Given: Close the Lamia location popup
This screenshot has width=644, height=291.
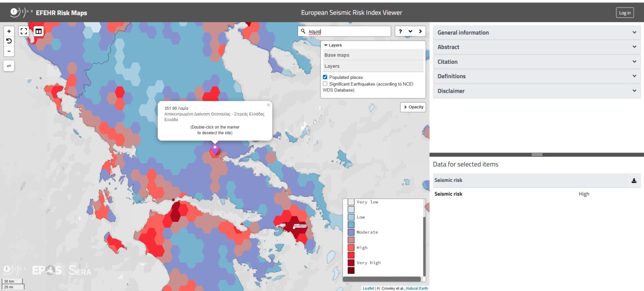Looking at the screenshot, I should (x=268, y=105).
